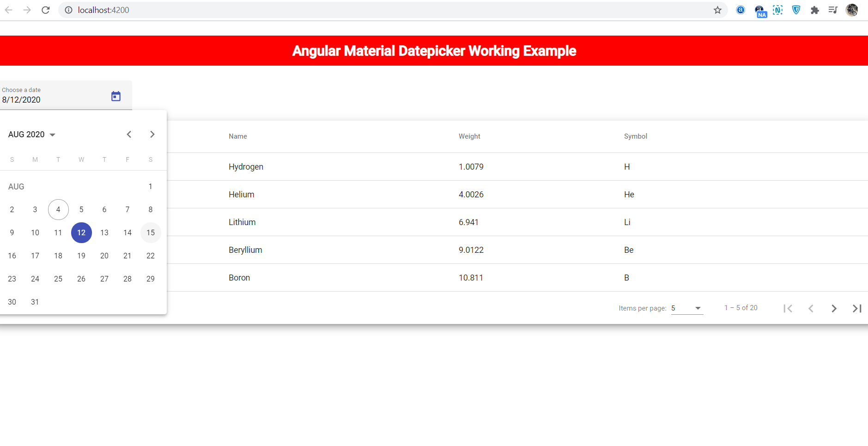Select August 31 in the calendar
Viewport: 868px width, 446px height.
(35, 302)
